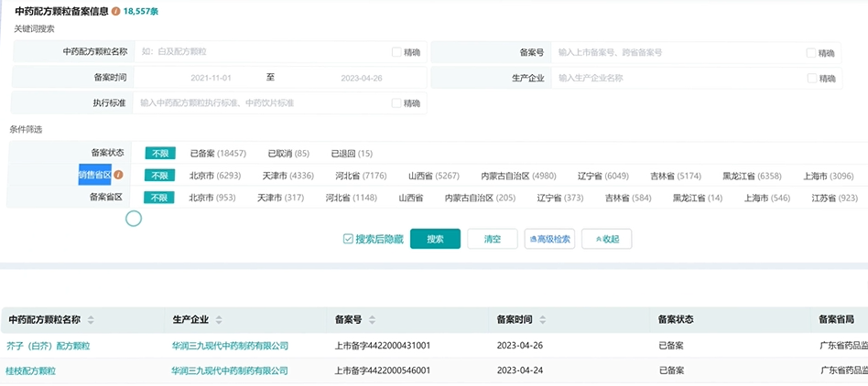Tick 精确 checkbox for 中药配方颗粒名称

tap(396, 52)
